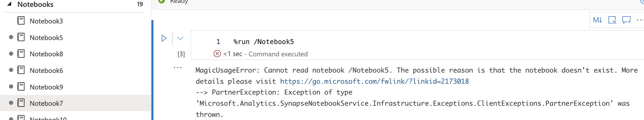Add a comment to the cell
Viewport: 644px width, 120px height.
(626, 20)
